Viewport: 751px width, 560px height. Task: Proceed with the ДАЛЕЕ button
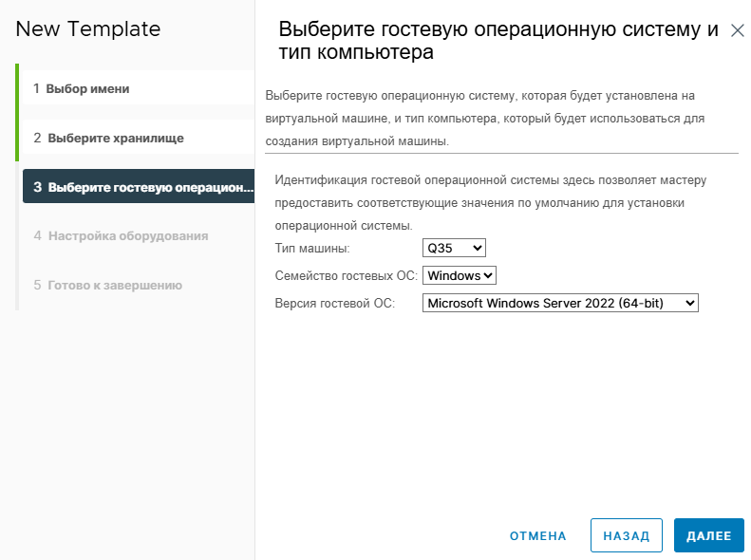coord(709,535)
